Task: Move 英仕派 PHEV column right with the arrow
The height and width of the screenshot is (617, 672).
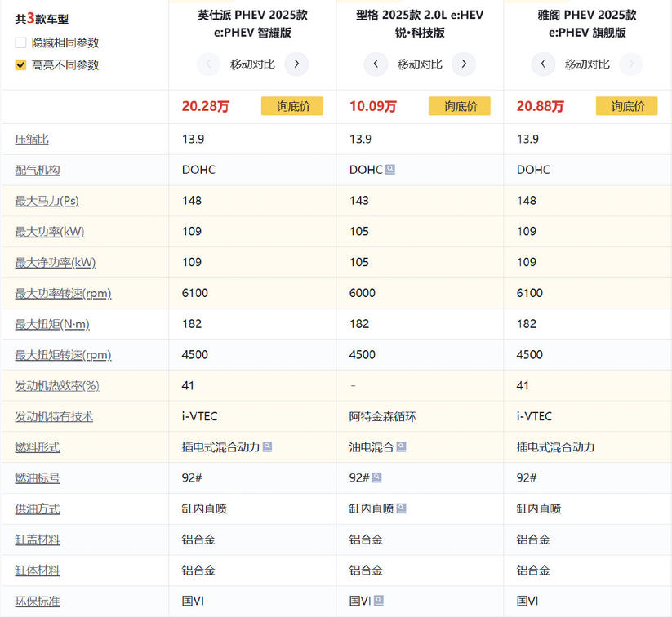Action: tap(296, 64)
